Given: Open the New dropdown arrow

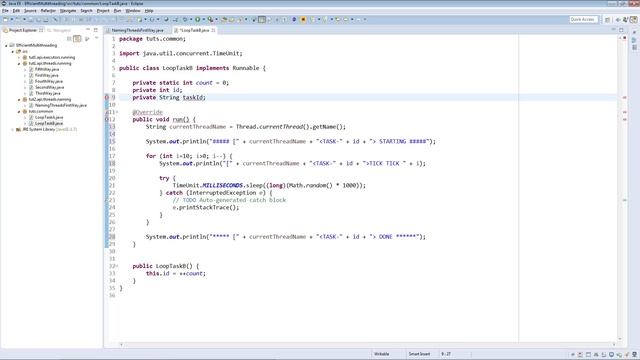Looking at the screenshot, I should pos(11,19).
